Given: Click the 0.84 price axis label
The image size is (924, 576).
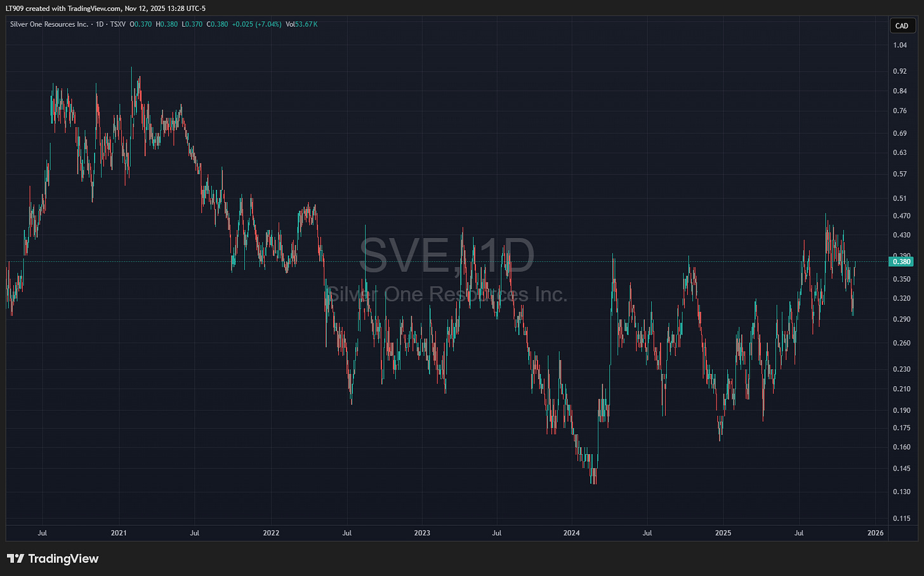Looking at the screenshot, I should coord(900,91).
